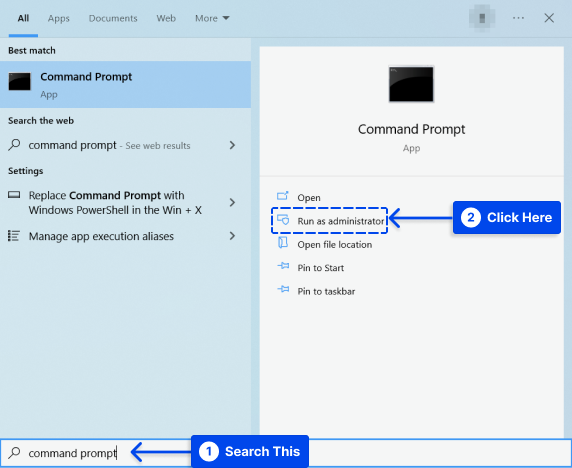This screenshot has height=468, width=572.
Task: Switch to the Apps tab
Action: point(59,18)
